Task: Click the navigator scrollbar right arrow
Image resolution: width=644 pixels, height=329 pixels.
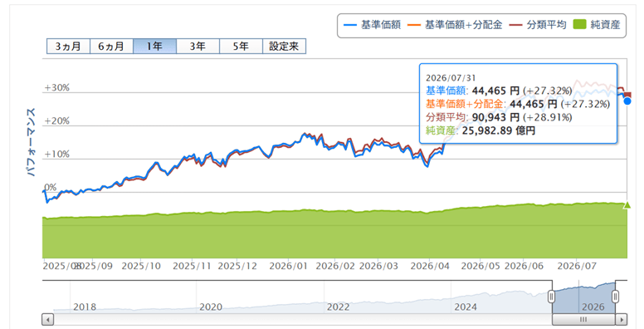Action: (x=622, y=319)
